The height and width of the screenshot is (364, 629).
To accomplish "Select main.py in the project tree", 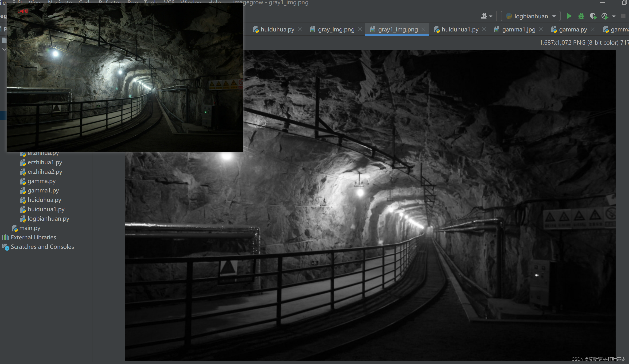I will coord(29,228).
